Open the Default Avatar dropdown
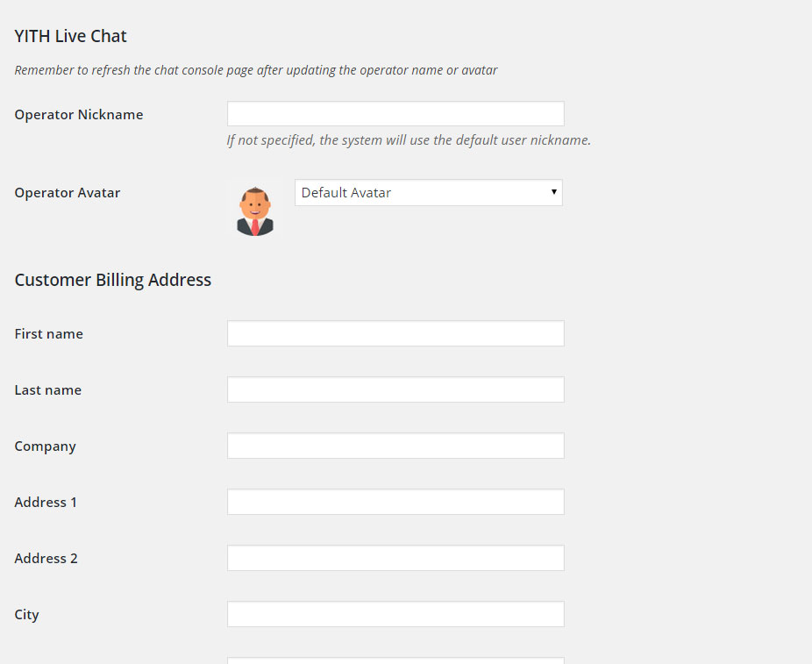Image resolution: width=812 pixels, height=664 pixels. (428, 193)
